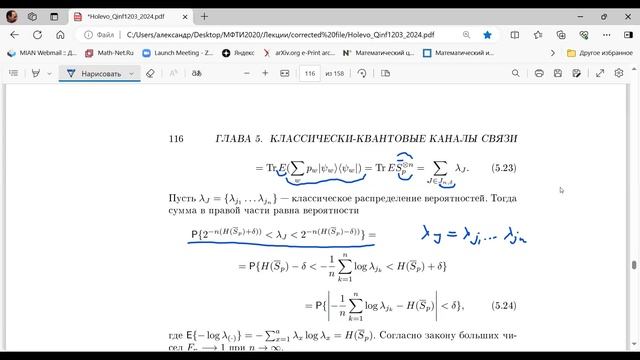
Task: Open PDF viewer settings gear
Action: 619,73
